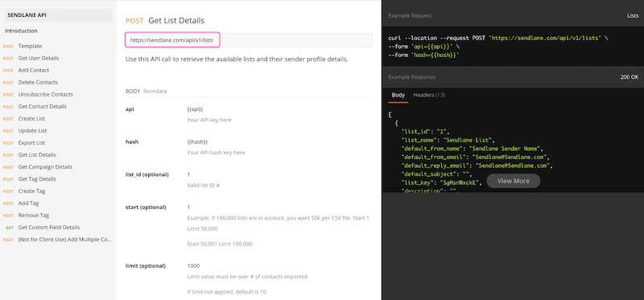
Task: Click the Example Response panel header
Action: (412, 77)
